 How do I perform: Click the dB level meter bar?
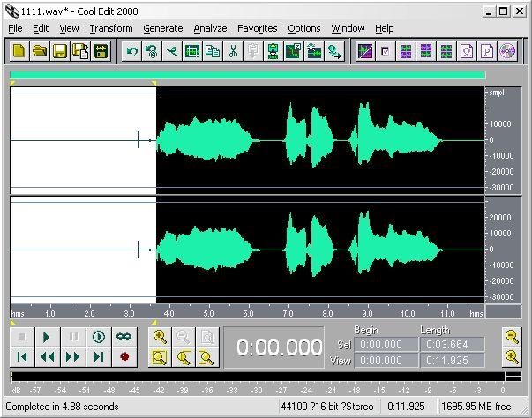pyautogui.click(x=258, y=377)
